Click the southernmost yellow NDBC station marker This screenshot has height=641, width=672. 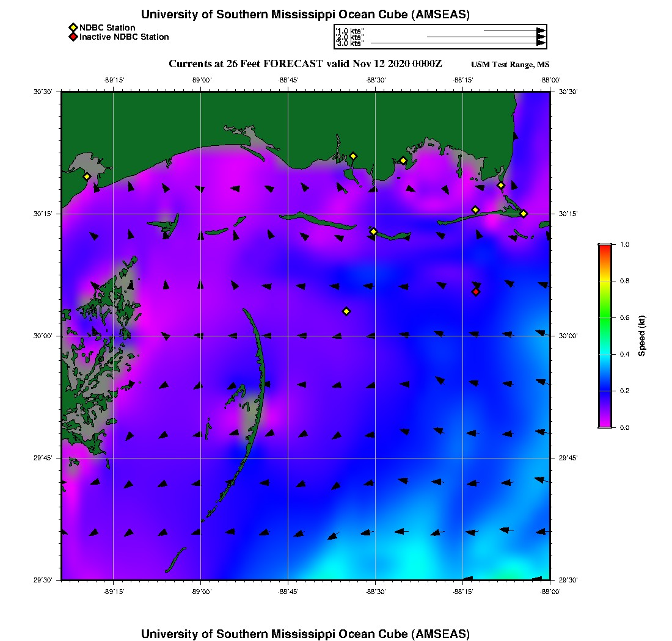346,311
